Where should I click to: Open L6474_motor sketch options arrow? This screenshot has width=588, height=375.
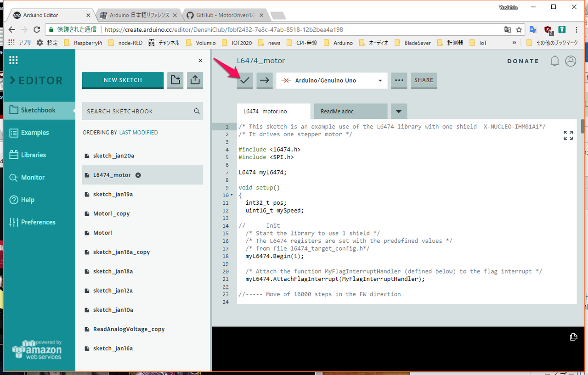coord(138,175)
